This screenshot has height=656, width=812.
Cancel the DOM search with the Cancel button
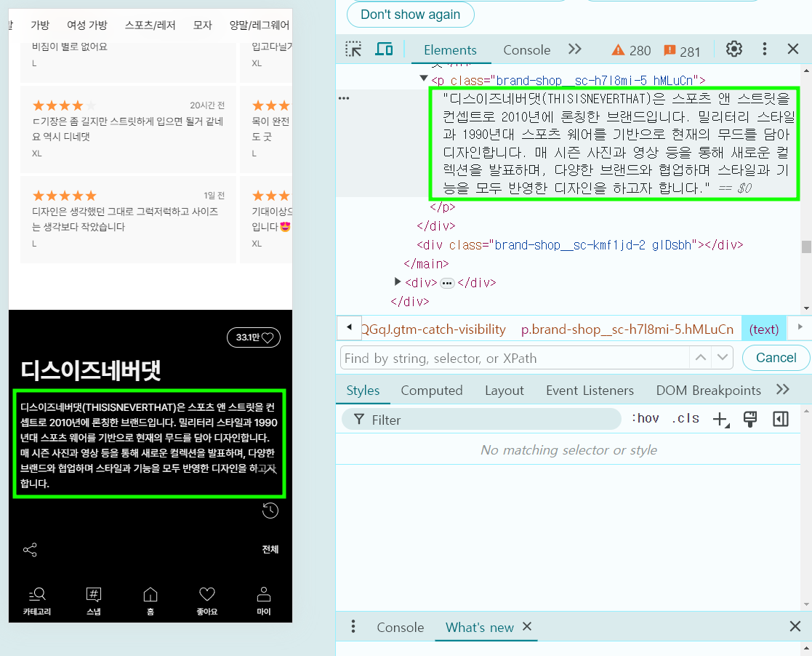tap(775, 358)
